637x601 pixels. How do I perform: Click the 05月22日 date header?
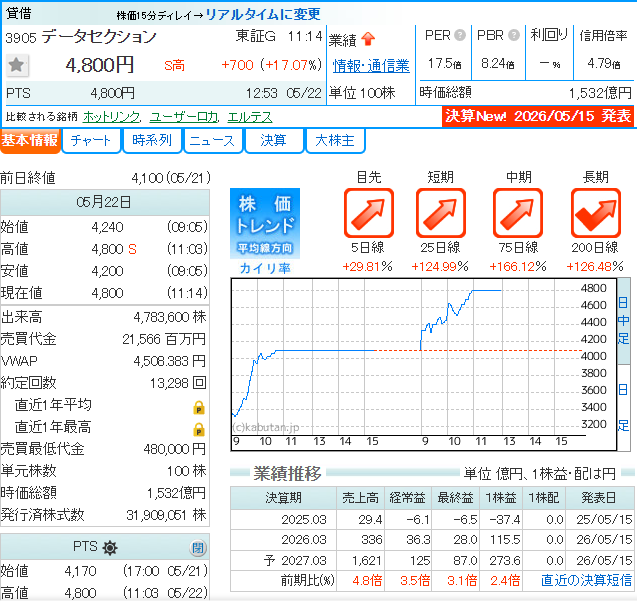104,202
